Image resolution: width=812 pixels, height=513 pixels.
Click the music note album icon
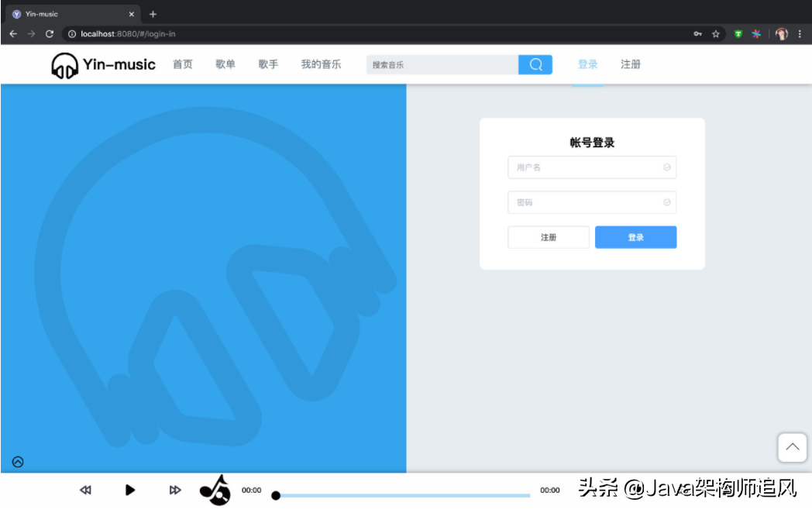coord(215,490)
